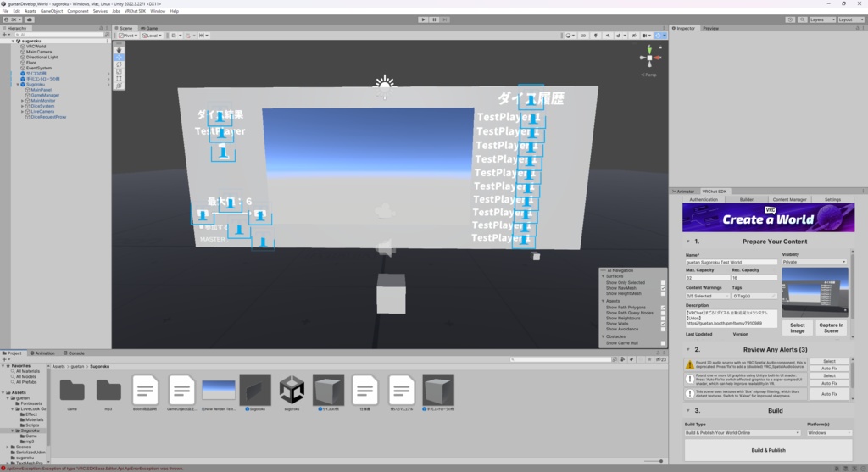
Task: Click the Hierarchy add (+) button
Action: [x=4, y=34]
